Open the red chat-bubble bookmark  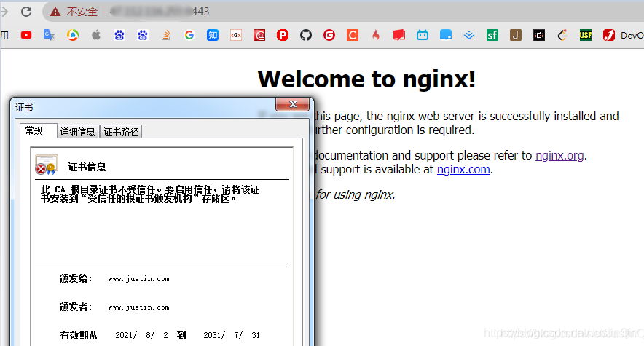point(398,35)
